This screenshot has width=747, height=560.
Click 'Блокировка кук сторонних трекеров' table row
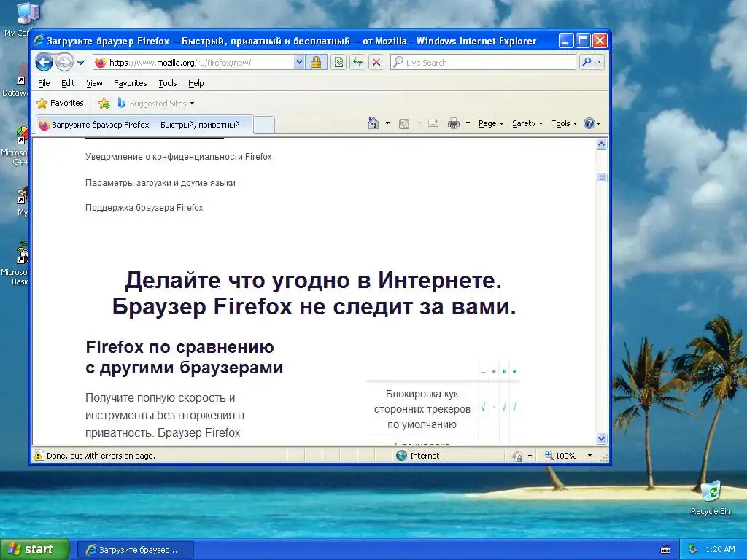pos(443,408)
